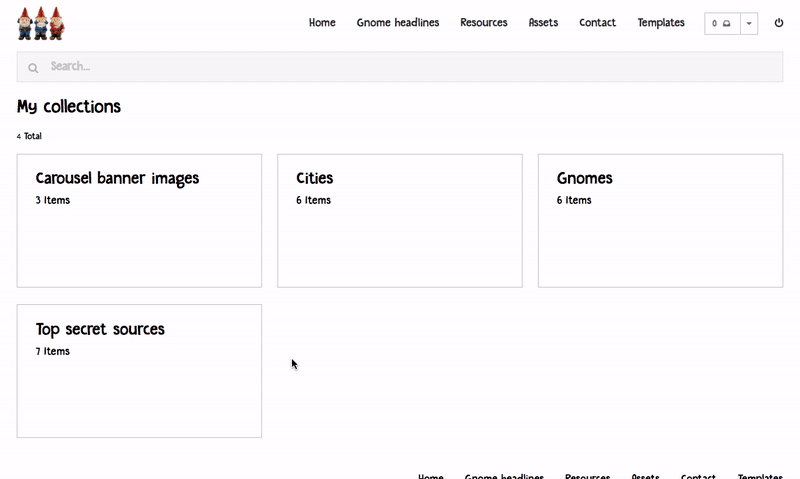The height and width of the screenshot is (479, 800).
Task: Select Assets in the top navigation
Action: click(543, 22)
